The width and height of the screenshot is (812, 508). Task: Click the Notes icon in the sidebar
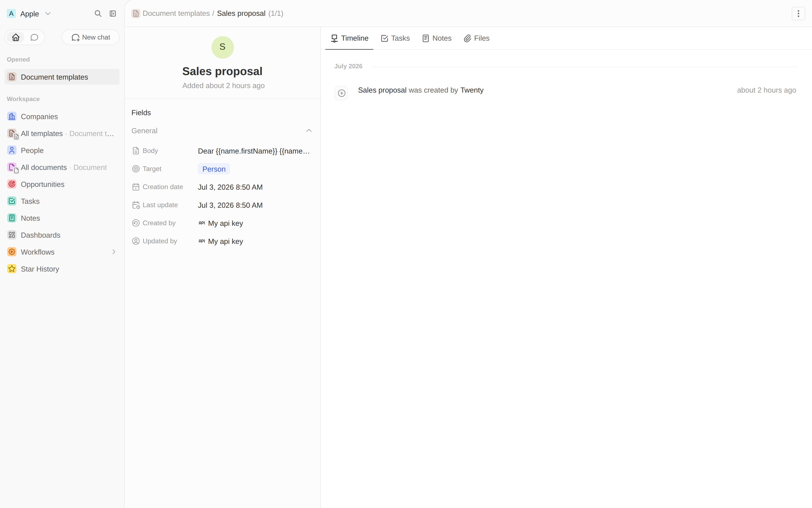12,218
